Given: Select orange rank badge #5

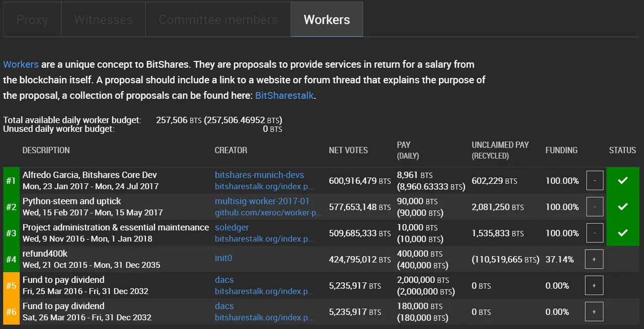Looking at the screenshot, I should click(11, 285).
